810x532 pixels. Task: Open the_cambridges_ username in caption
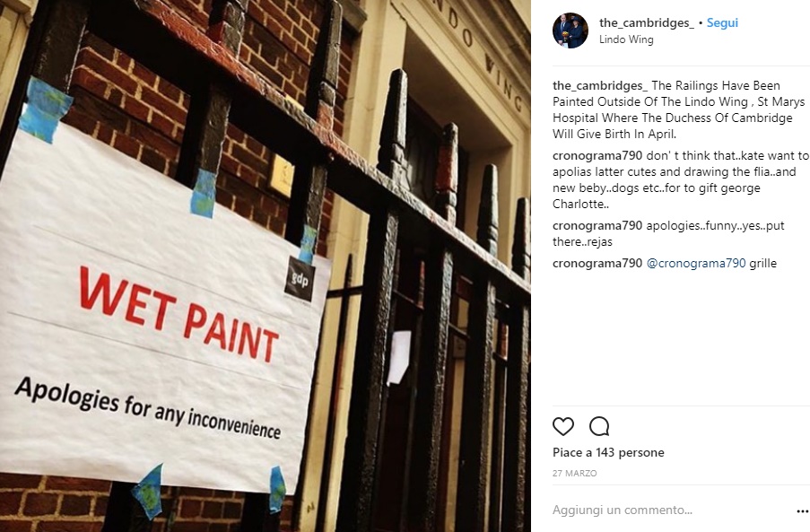point(600,86)
